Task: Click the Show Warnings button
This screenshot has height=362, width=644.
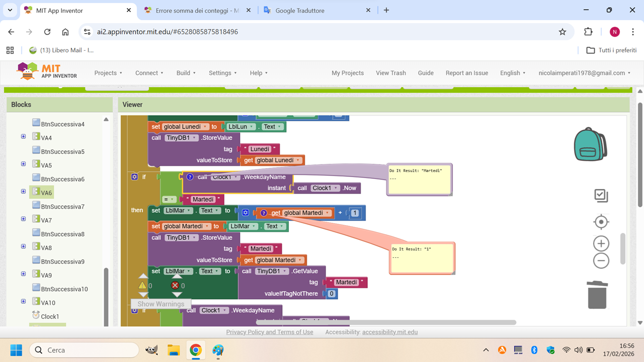Action: click(x=161, y=304)
